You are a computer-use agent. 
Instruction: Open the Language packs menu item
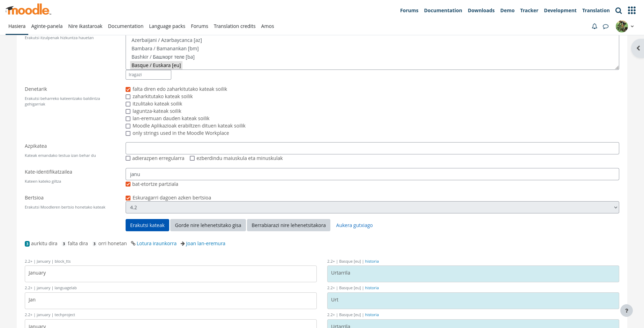[167, 26]
